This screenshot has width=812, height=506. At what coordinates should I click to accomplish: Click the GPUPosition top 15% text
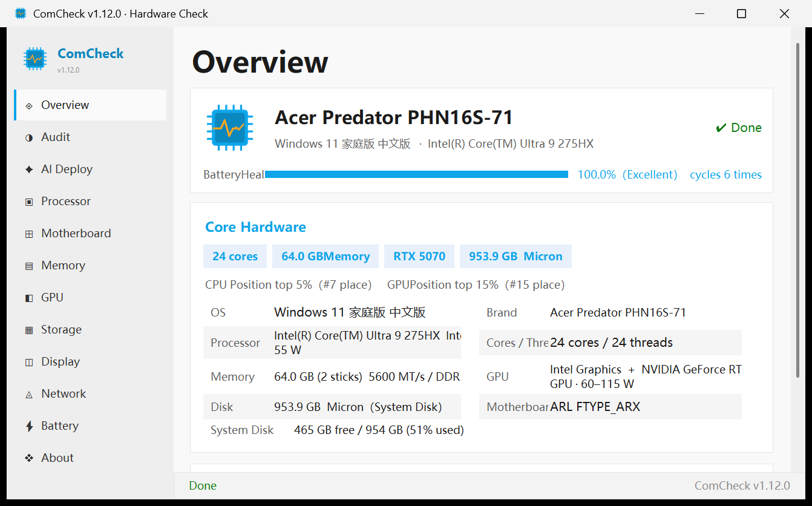[x=476, y=284]
